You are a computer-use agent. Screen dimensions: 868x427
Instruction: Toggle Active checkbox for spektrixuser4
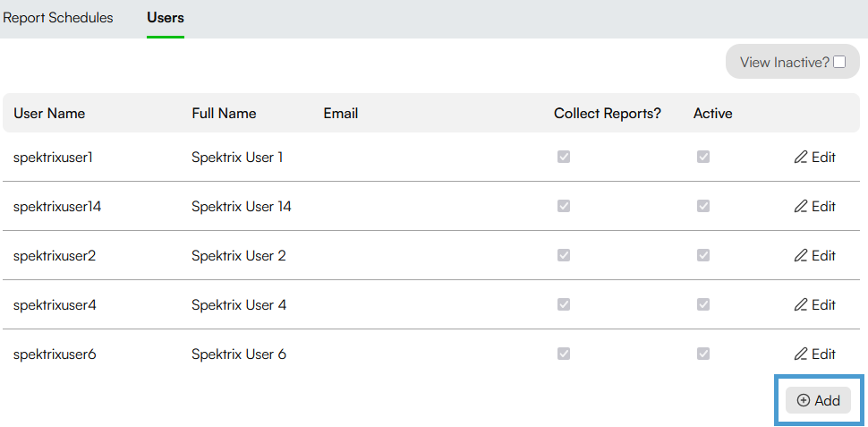[703, 304]
